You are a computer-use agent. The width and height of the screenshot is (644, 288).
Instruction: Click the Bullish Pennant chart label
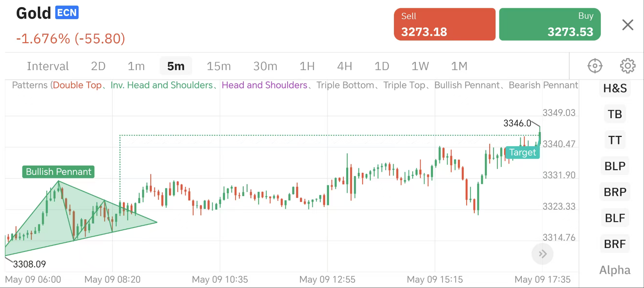(58, 172)
